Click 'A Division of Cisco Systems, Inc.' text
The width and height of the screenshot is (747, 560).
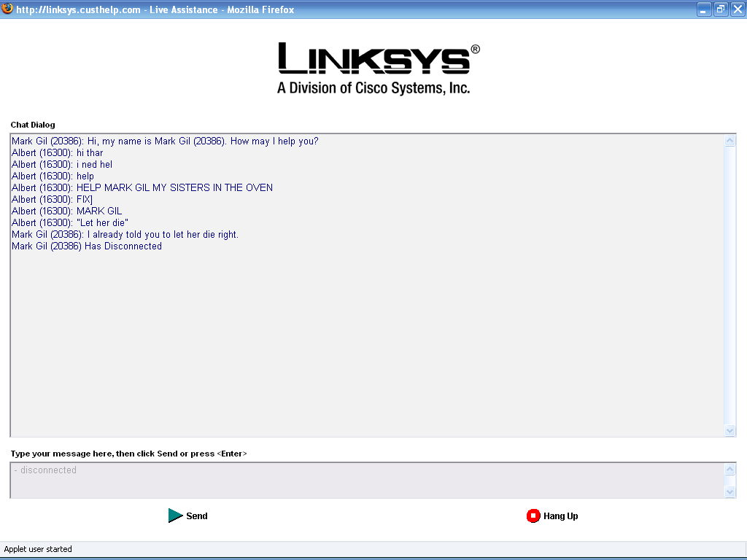click(x=373, y=88)
